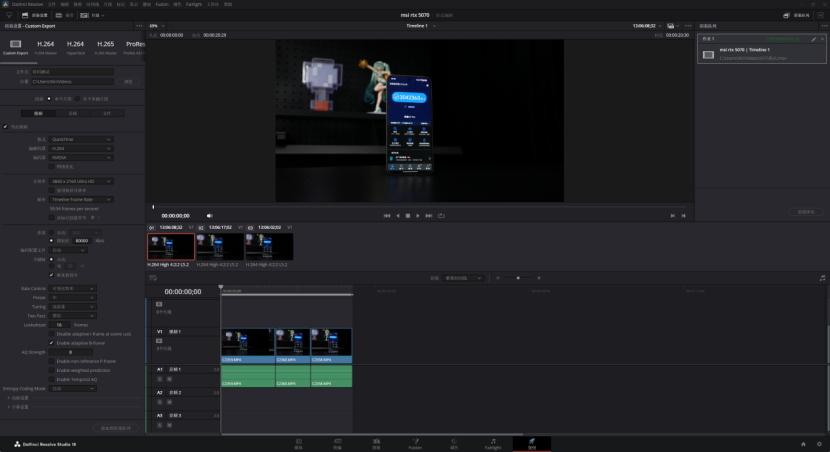Open the Fairlight page
830x452 pixels.
[493, 442]
